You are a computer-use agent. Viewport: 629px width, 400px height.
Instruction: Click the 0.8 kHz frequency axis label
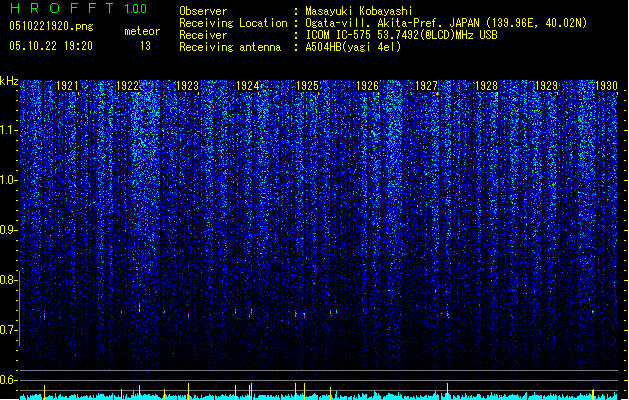[8, 280]
